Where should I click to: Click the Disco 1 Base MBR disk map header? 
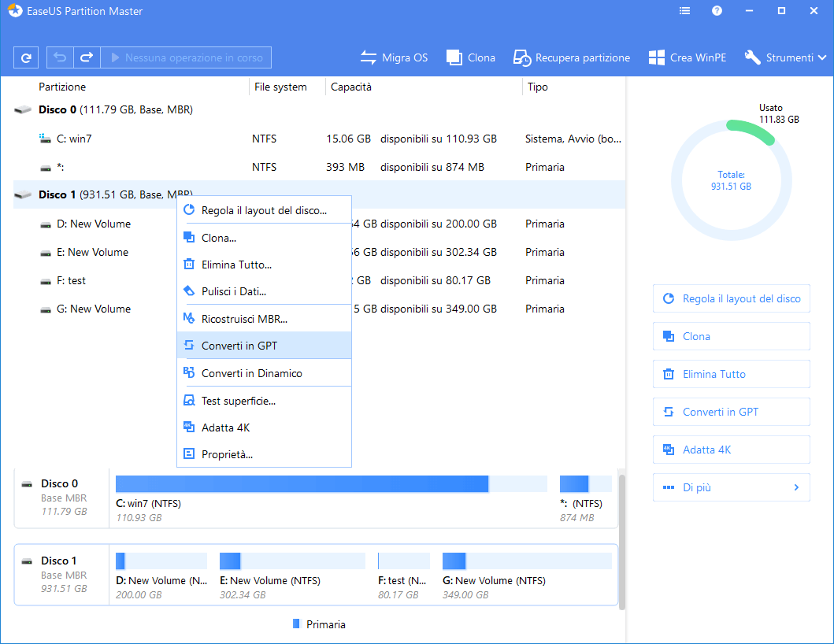(61, 575)
